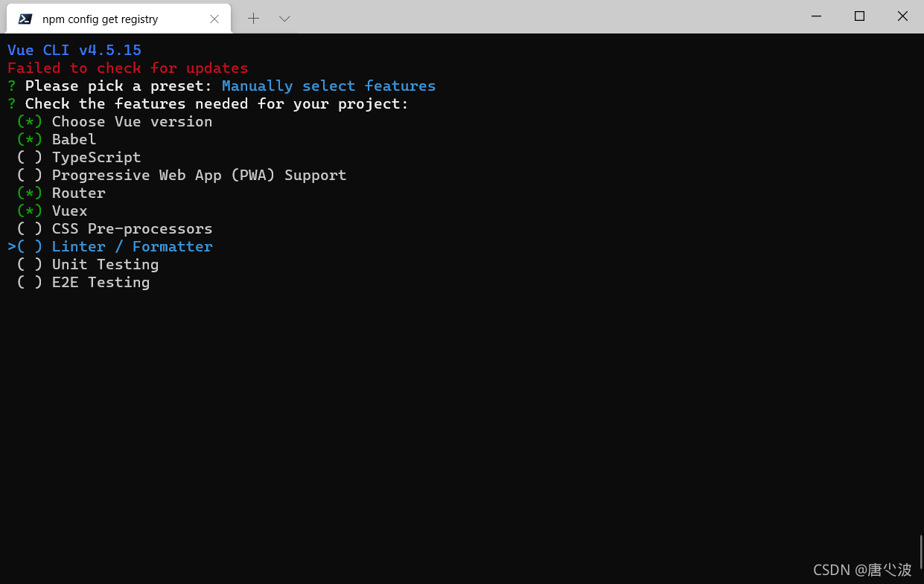Click the 'Vue CLI v4.5.15' header text
Screen dimensions: 924x584
pos(74,50)
